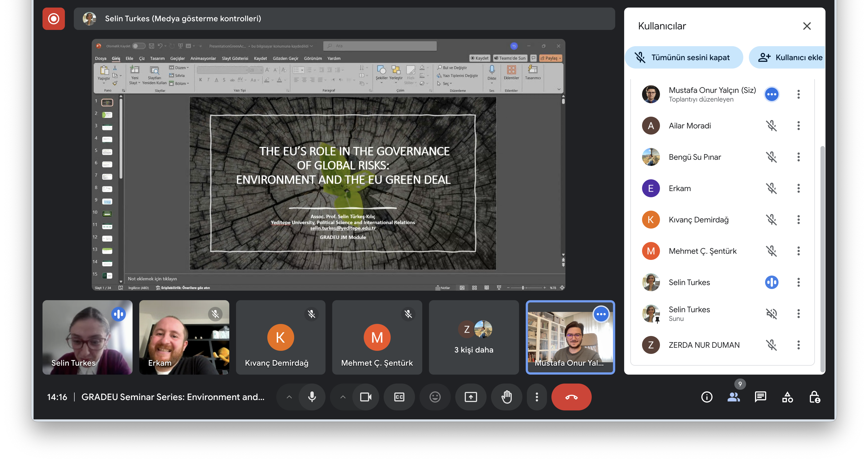Click the raise hand icon

pos(506,397)
